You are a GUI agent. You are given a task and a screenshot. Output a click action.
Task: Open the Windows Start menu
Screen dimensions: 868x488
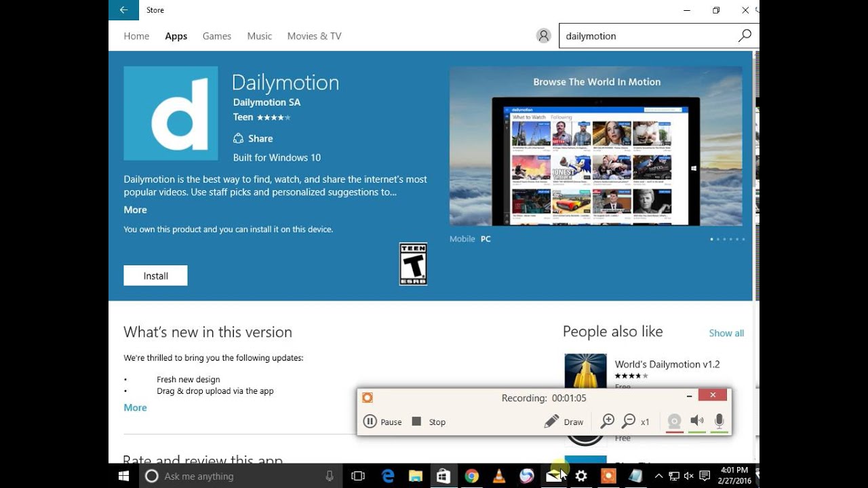pyautogui.click(x=123, y=476)
